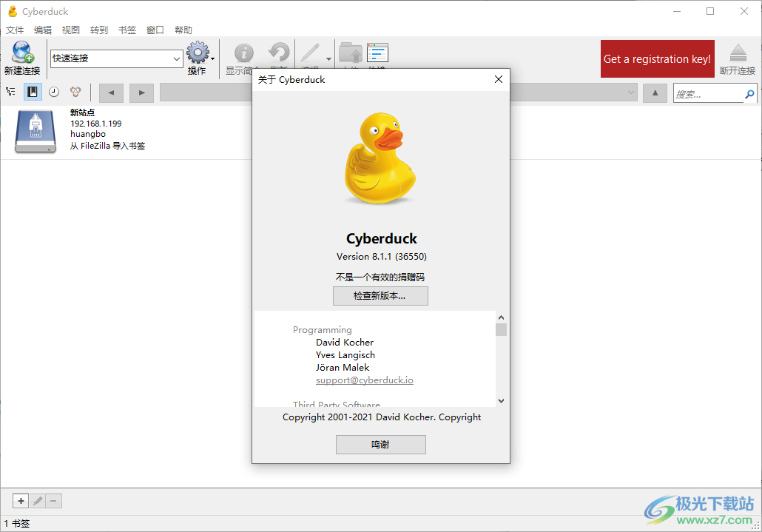Click the 检查新版本 button

point(380,296)
